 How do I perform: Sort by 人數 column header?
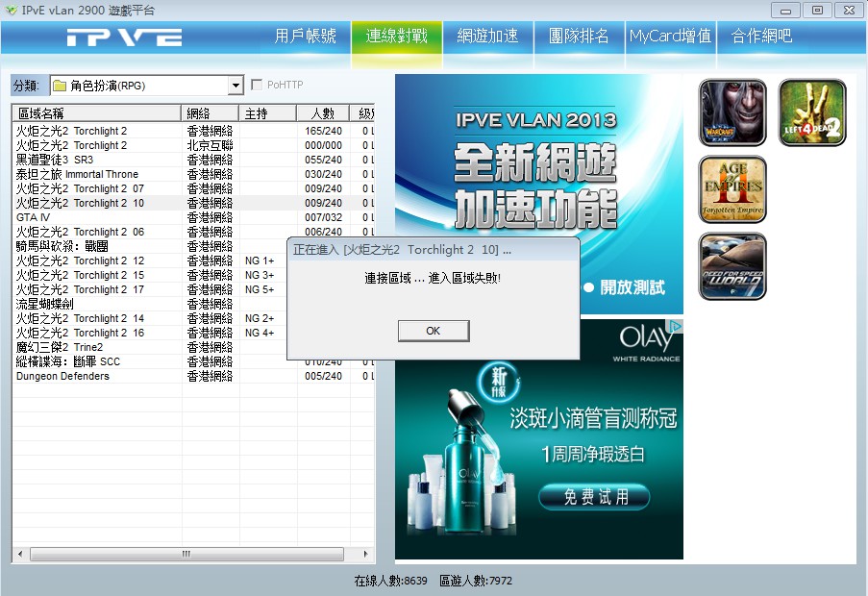click(323, 112)
